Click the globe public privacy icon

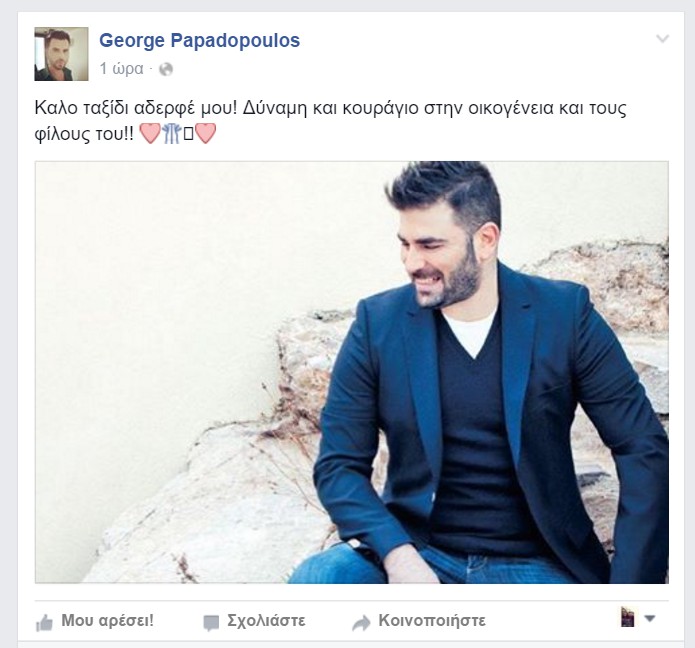(166, 69)
